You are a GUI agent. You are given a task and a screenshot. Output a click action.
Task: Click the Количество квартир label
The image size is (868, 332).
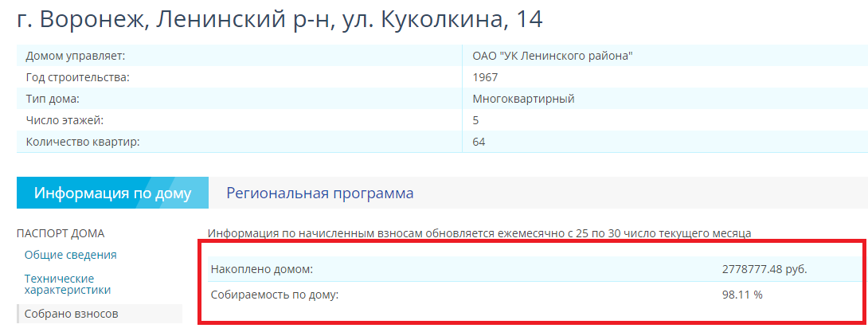tap(83, 142)
